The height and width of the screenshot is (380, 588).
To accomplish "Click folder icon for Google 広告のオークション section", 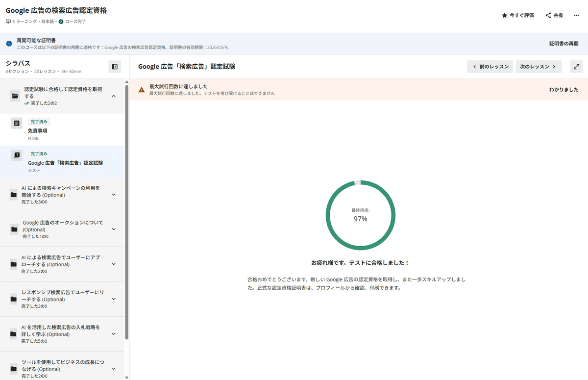I will pyautogui.click(x=14, y=229).
